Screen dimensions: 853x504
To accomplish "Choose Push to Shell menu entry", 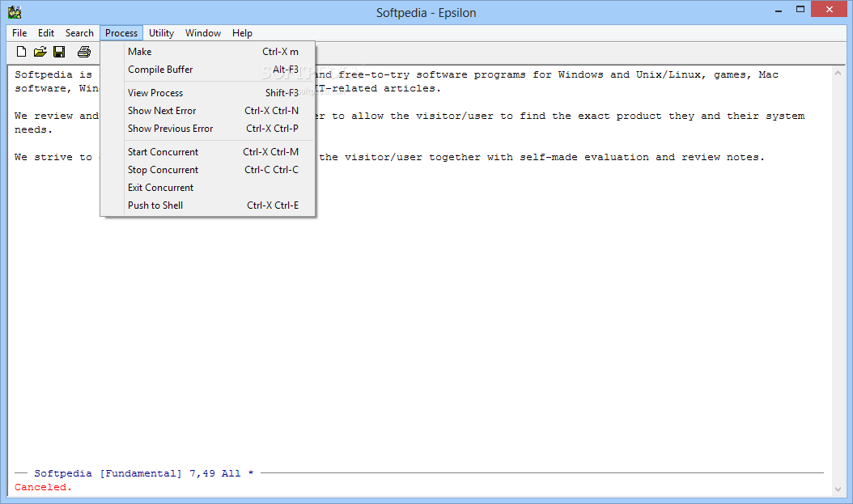I will click(x=208, y=205).
